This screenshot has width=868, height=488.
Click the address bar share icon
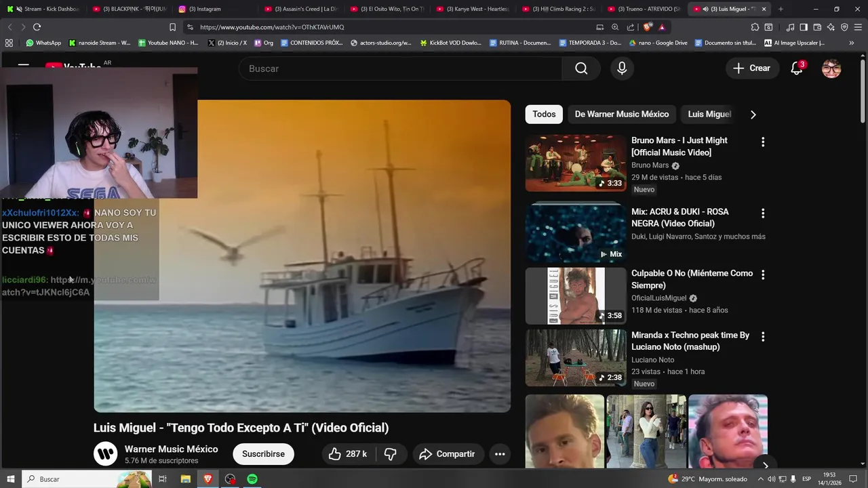click(x=631, y=27)
